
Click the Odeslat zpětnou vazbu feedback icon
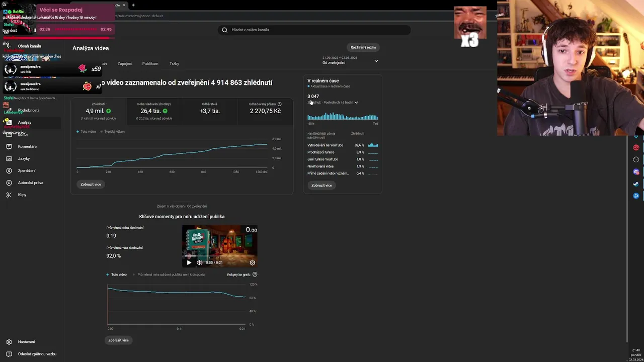pyautogui.click(x=9, y=354)
